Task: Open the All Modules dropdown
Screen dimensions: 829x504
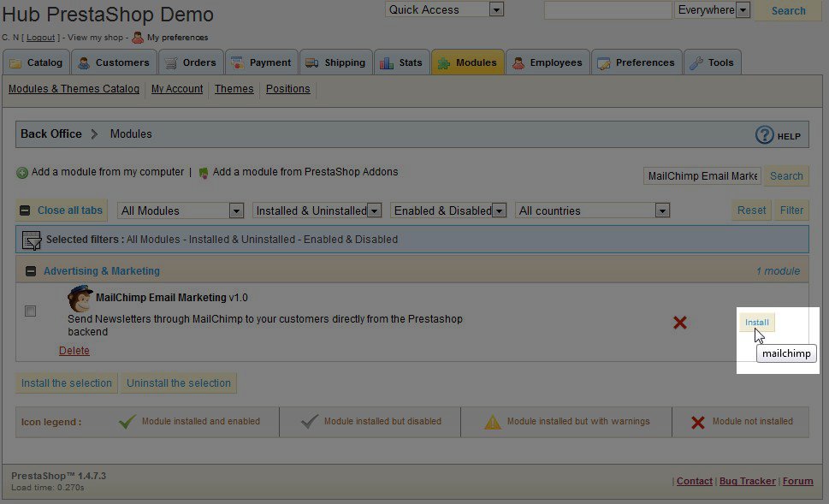Action: (x=181, y=210)
